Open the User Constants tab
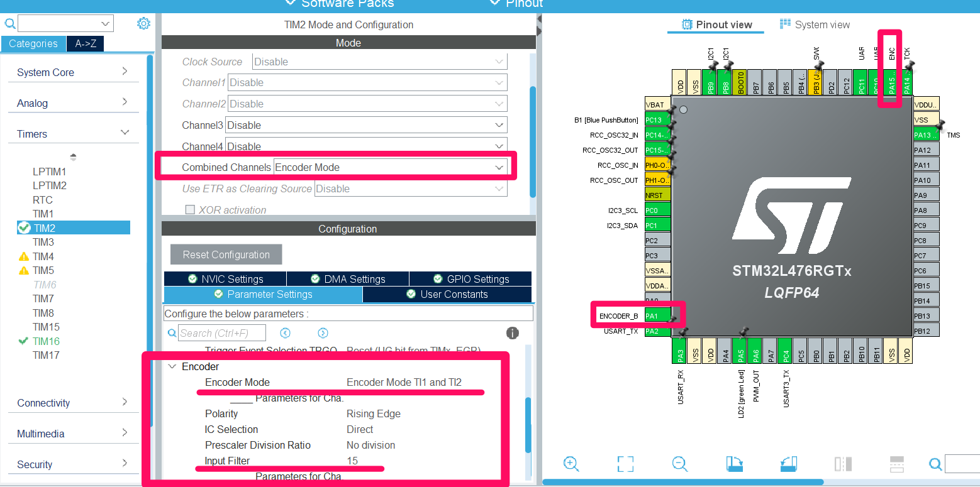 coord(447,294)
